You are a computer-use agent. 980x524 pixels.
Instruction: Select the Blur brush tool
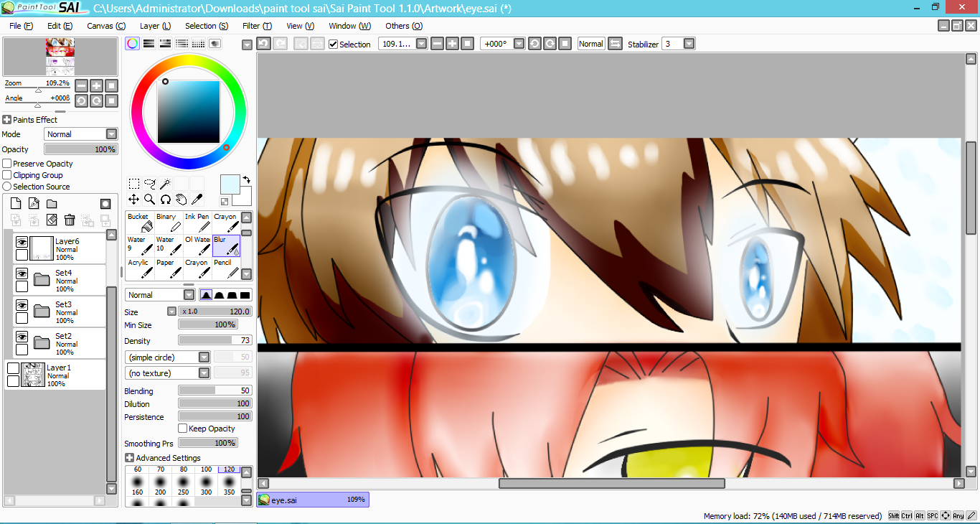pos(226,245)
